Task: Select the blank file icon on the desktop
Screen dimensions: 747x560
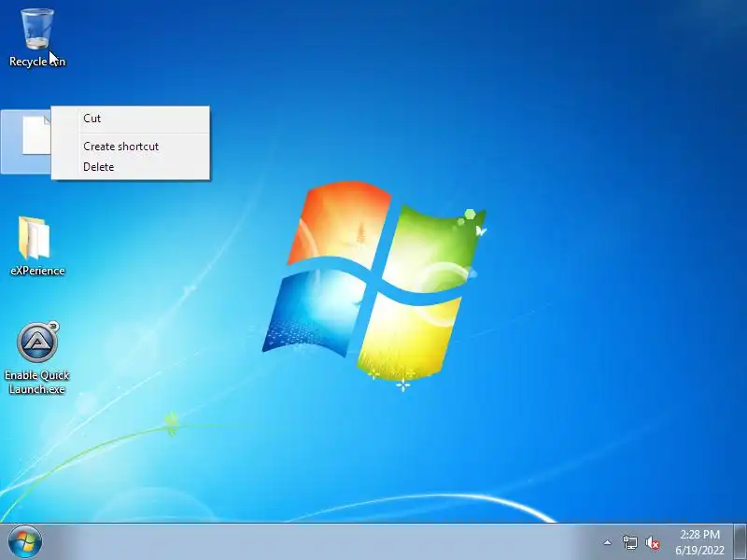Action: pyautogui.click(x=36, y=135)
